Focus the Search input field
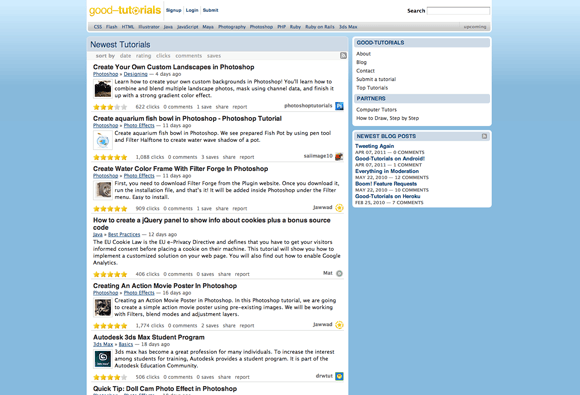Image resolution: width=580 pixels, height=395 pixels. 458,11
